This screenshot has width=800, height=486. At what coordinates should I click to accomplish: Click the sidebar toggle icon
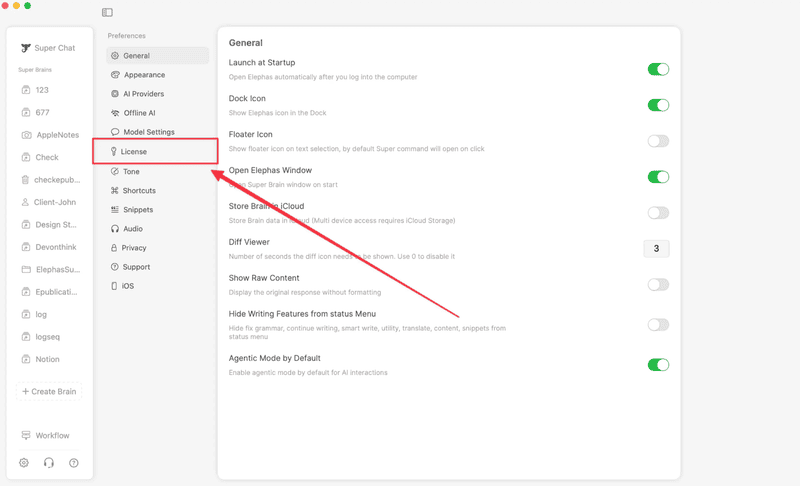[x=107, y=13]
